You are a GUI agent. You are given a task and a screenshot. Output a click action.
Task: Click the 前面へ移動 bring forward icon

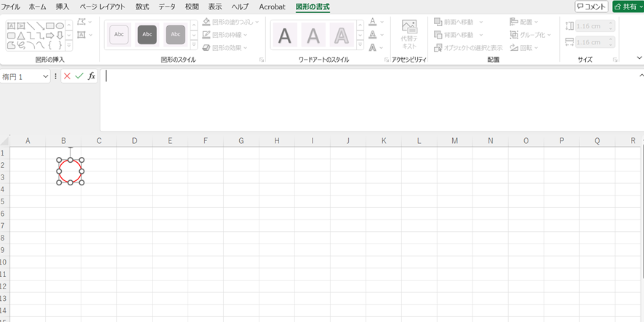pos(438,22)
